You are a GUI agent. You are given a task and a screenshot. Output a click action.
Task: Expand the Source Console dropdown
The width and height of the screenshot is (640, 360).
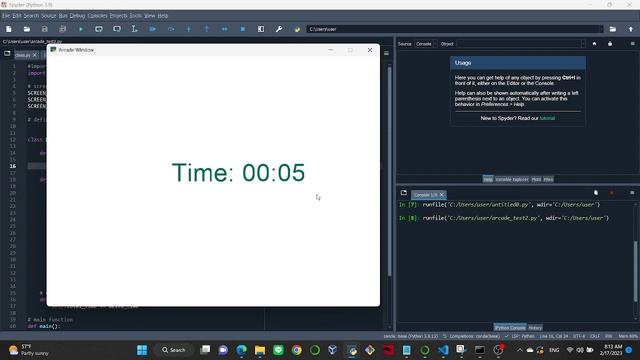point(426,44)
